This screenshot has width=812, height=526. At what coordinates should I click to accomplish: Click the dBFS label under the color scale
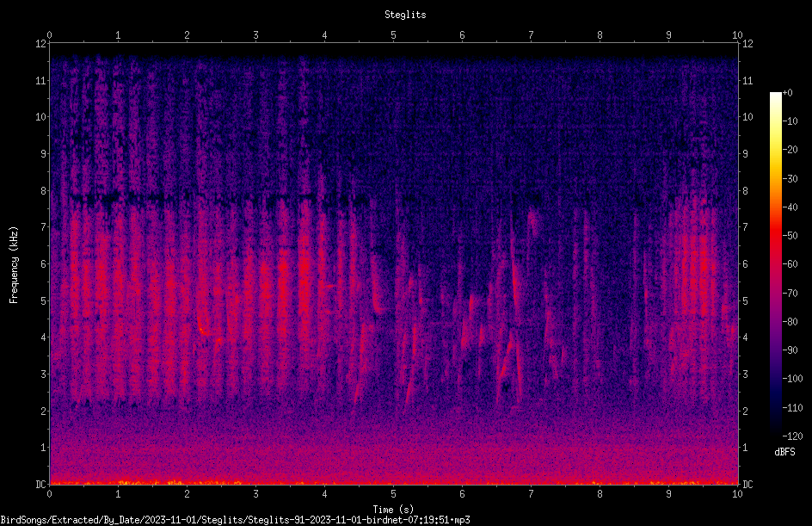tap(784, 452)
